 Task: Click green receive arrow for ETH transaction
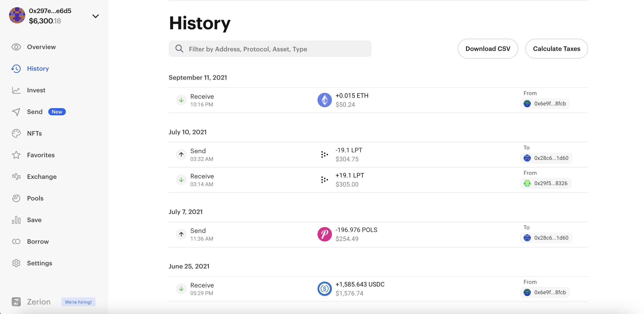tap(181, 100)
